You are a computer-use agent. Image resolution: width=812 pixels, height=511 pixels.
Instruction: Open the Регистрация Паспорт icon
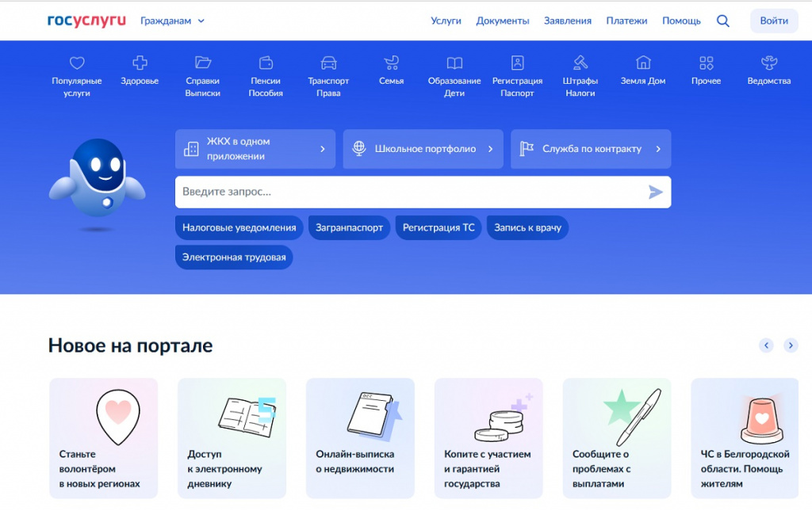click(x=517, y=63)
